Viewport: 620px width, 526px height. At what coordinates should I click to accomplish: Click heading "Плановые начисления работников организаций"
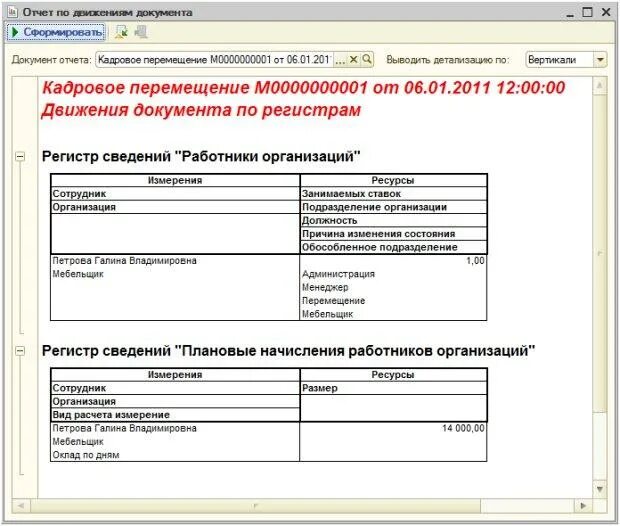coord(355,351)
